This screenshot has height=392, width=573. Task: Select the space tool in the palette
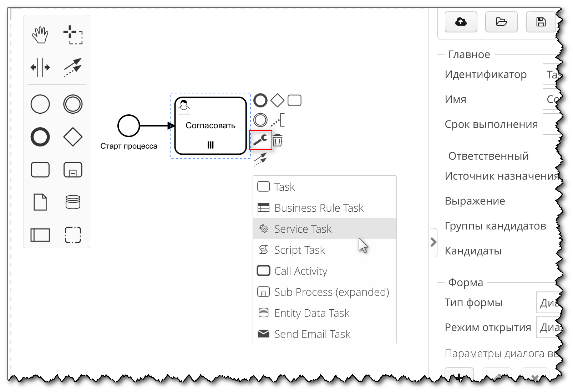click(x=40, y=68)
